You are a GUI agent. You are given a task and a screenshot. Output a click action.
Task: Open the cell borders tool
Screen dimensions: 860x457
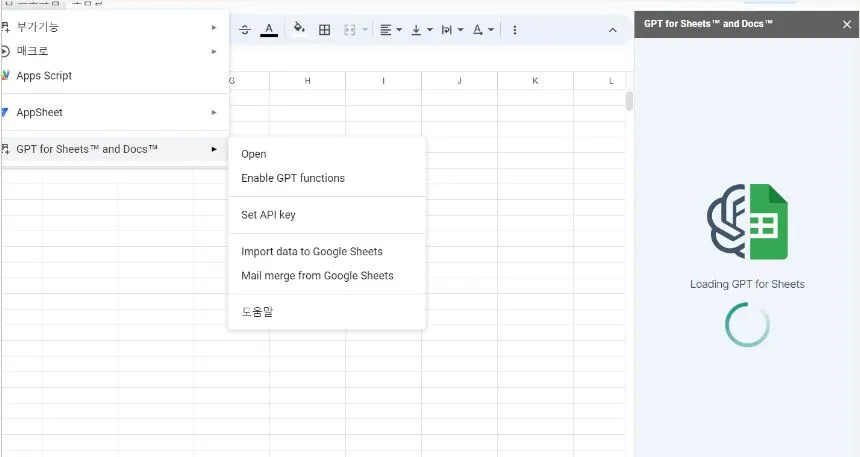point(325,30)
